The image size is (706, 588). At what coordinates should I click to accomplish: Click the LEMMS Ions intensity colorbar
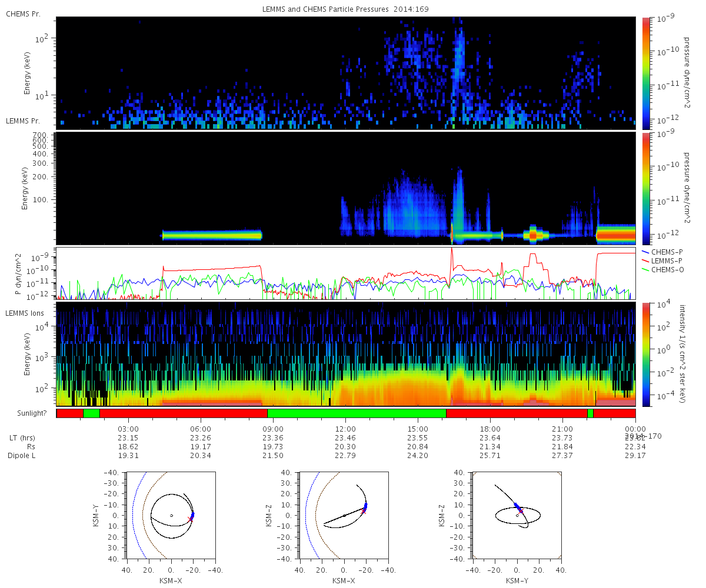(647, 355)
